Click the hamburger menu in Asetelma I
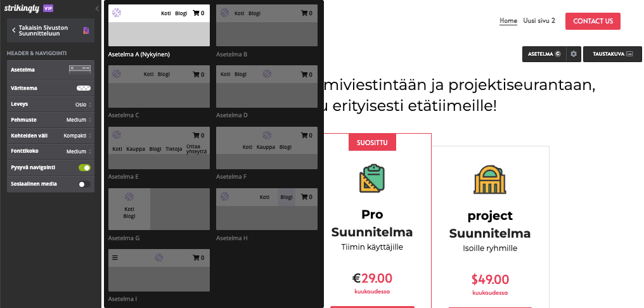This screenshot has width=644, height=308. (115, 257)
